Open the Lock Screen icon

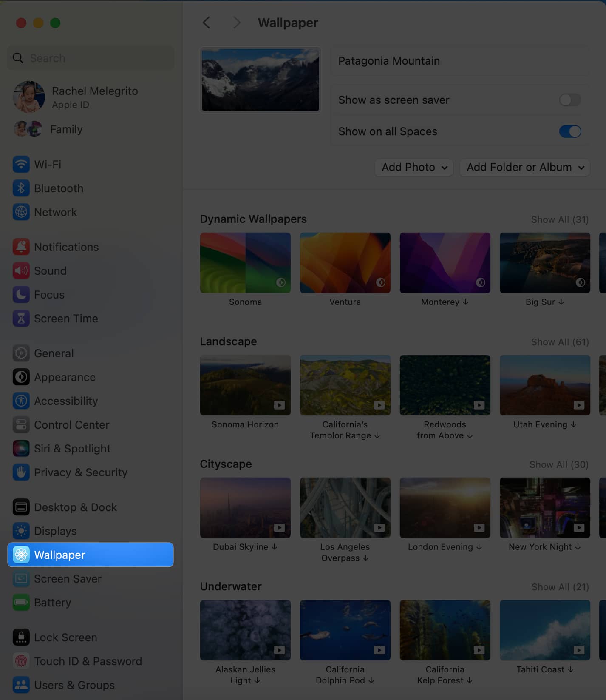pyautogui.click(x=21, y=637)
